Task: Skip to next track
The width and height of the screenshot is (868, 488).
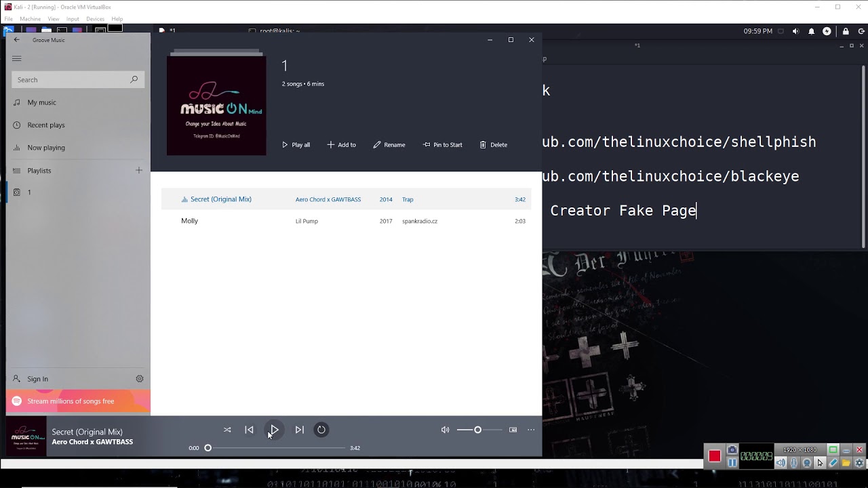Action: (x=299, y=430)
